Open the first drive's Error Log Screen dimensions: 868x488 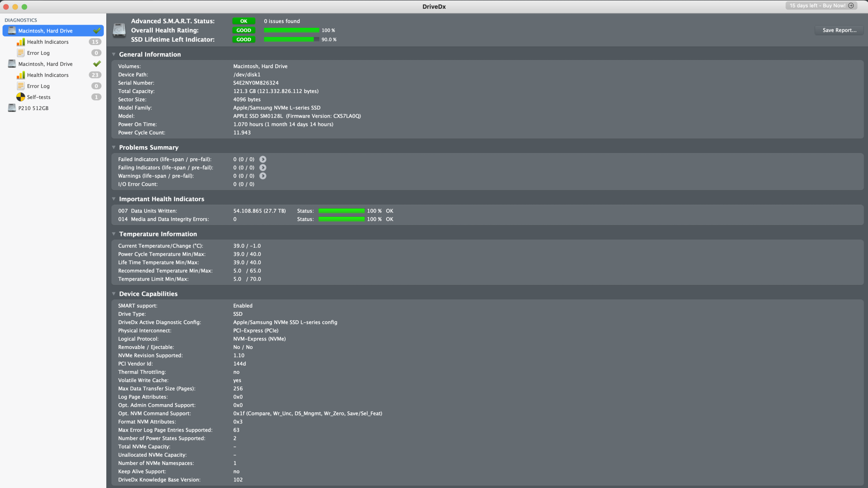(38, 53)
